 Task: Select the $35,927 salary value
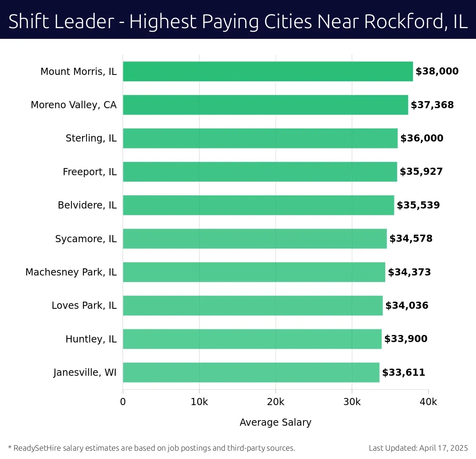(x=421, y=172)
